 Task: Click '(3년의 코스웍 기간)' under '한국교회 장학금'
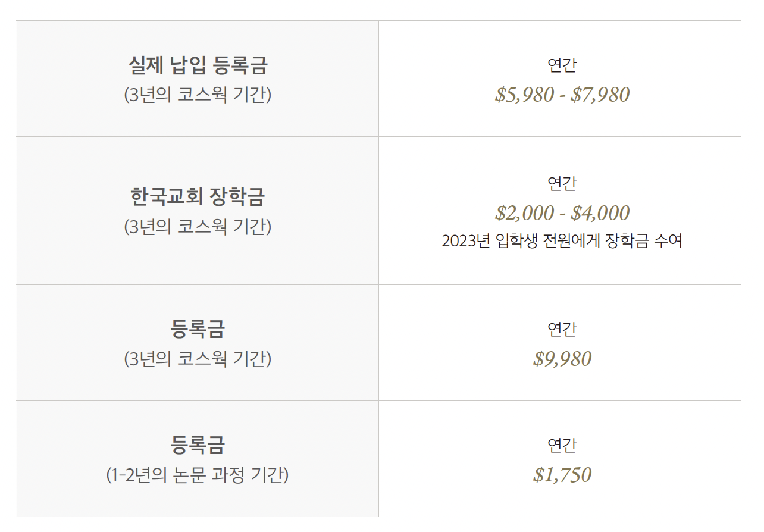pyautogui.click(x=198, y=227)
